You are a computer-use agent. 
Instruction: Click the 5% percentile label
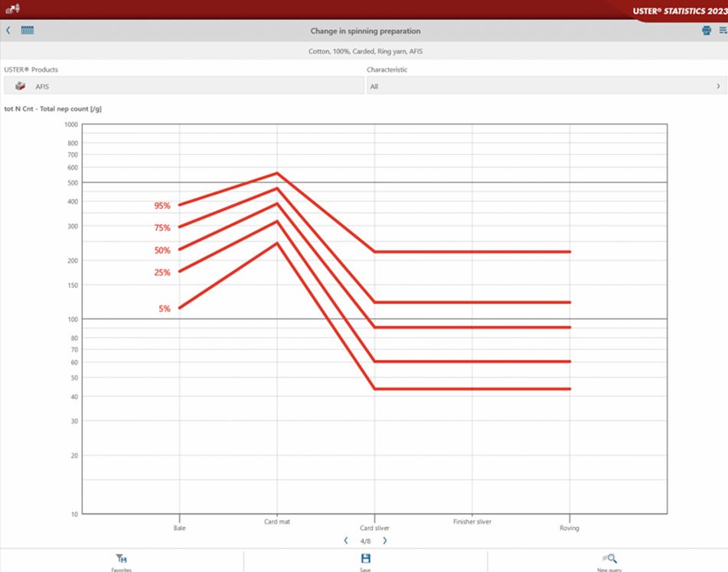(165, 309)
